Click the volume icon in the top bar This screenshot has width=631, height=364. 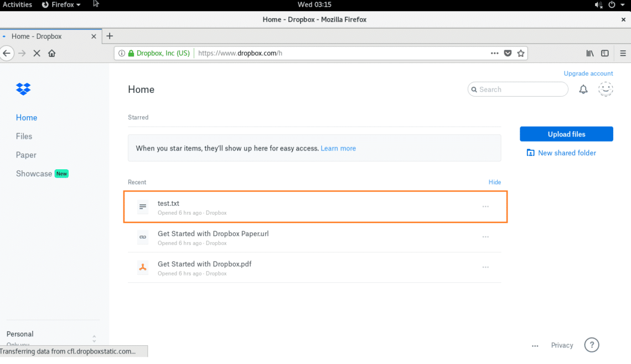coord(598,5)
